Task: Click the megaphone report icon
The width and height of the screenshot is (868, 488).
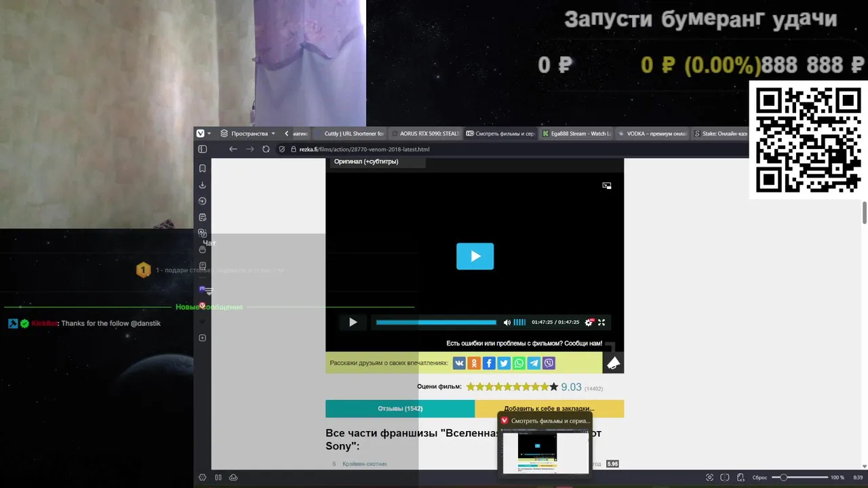Action: (613, 363)
